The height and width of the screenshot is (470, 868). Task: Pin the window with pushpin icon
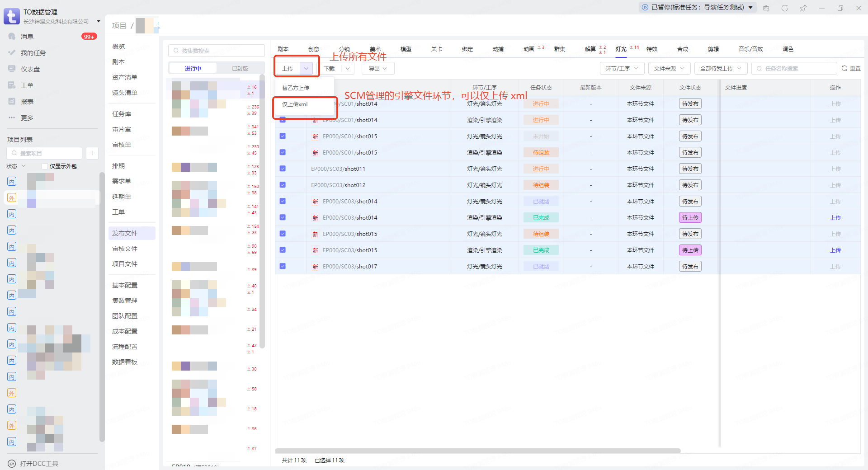tap(803, 8)
